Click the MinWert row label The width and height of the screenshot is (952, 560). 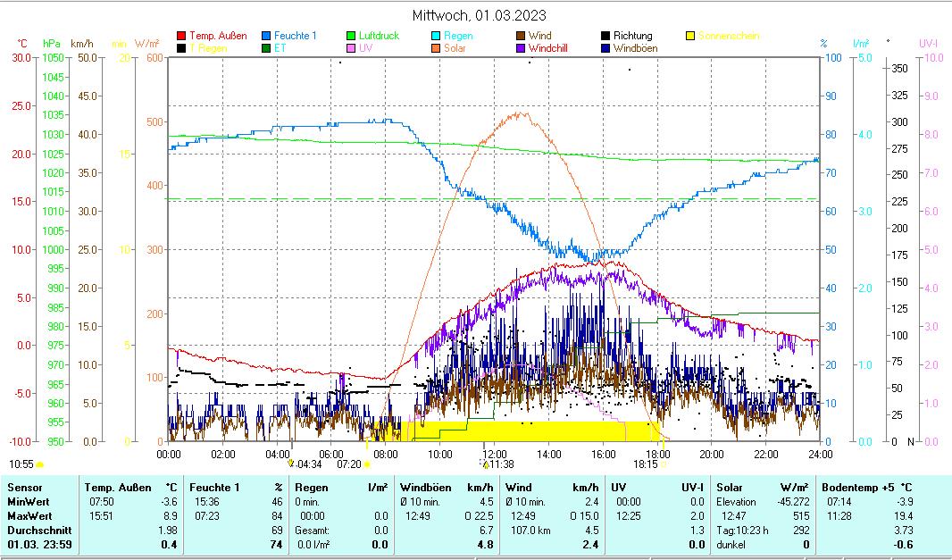[29, 502]
